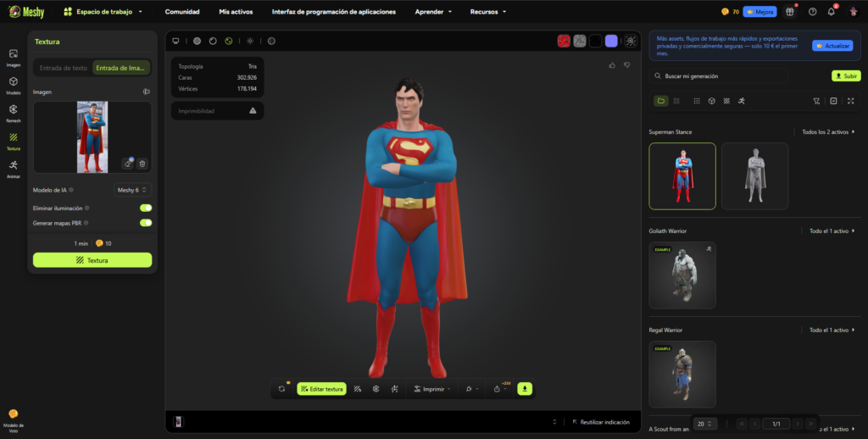Switch to Entrada de Imagen tab

tap(120, 68)
